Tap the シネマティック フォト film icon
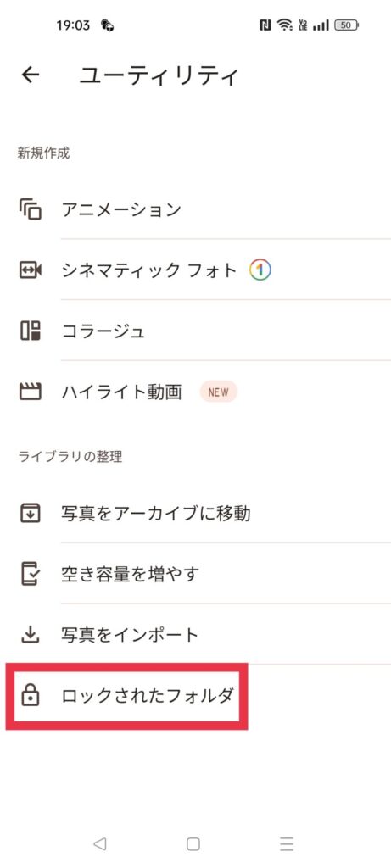This screenshot has width=391, height=868. point(31,270)
